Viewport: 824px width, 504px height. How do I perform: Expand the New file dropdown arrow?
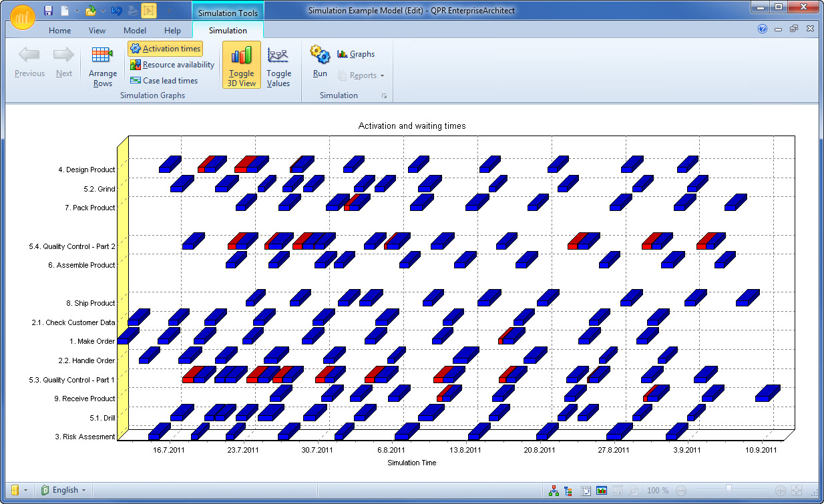77,10
